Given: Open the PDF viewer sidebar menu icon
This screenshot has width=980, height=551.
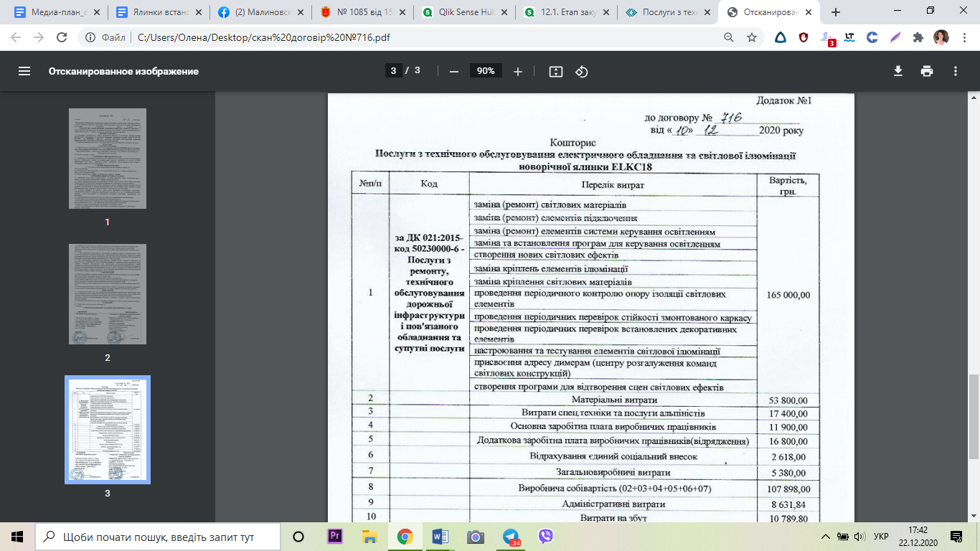Looking at the screenshot, I should pyautogui.click(x=24, y=71).
